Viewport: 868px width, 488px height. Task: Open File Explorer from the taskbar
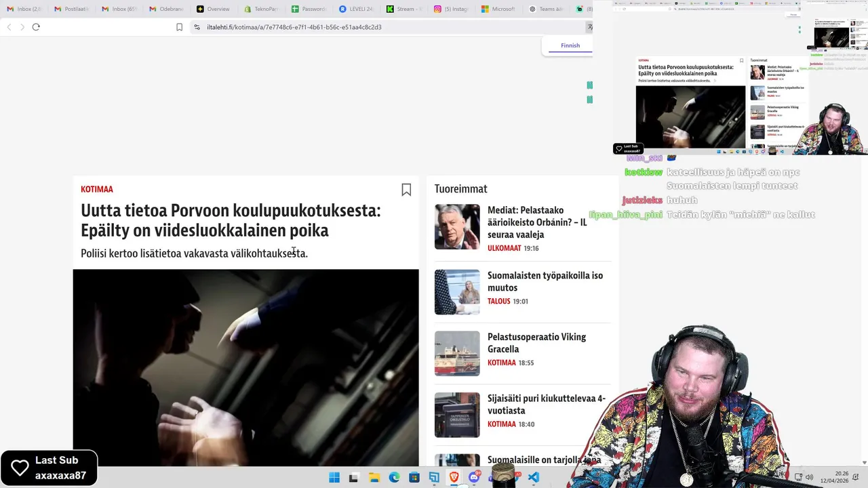pyautogui.click(x=374, y=477)
